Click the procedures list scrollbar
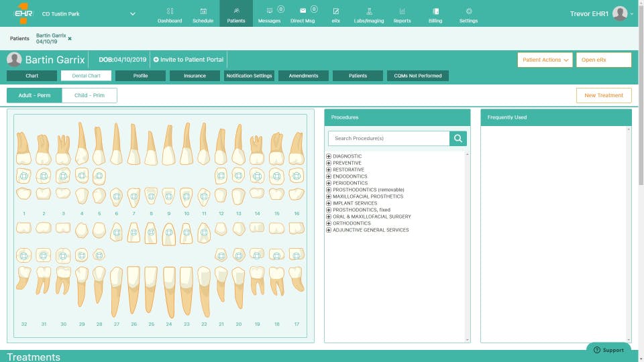Screen dimensions: 644x362 (x=467, y=247)
